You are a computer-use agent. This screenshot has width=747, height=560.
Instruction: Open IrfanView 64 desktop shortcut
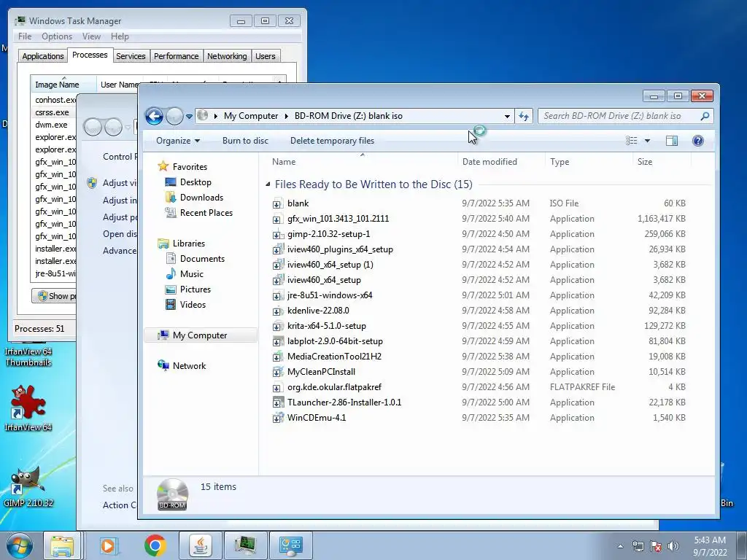pyautogui.click(x=28, y=408)
